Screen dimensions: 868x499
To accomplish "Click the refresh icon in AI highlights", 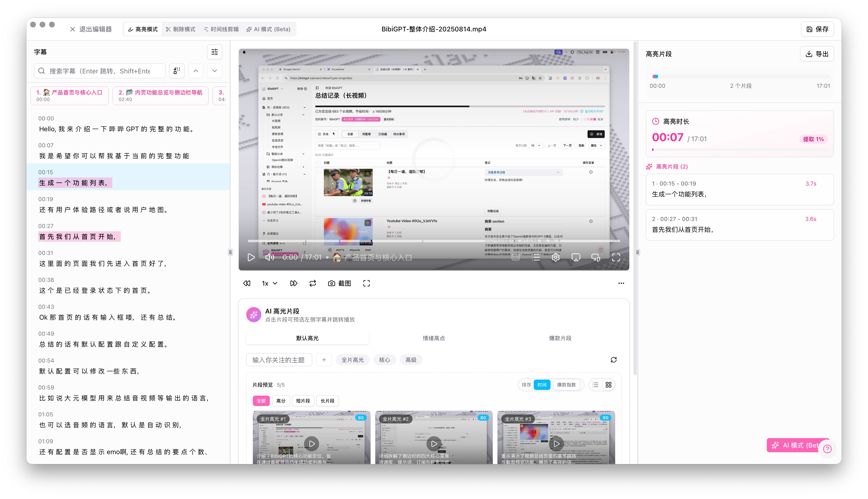I will (613, 360).
